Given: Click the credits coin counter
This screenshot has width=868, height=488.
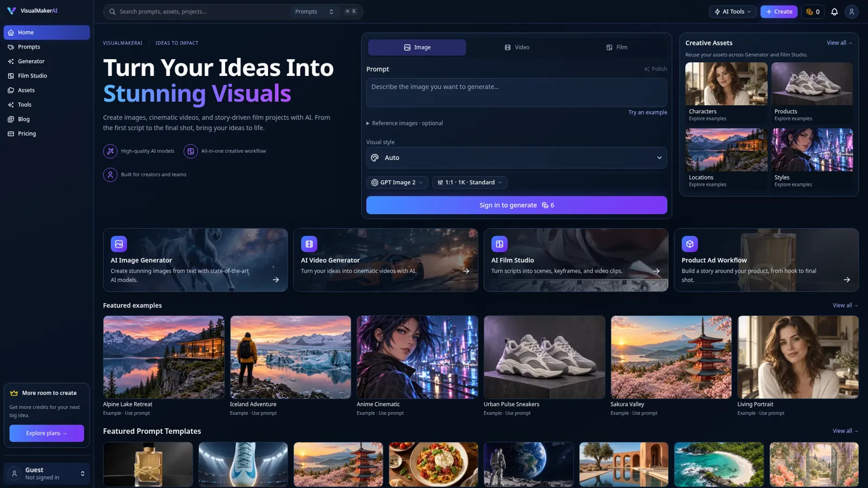Looking at the screenshot, I should 813,11.
